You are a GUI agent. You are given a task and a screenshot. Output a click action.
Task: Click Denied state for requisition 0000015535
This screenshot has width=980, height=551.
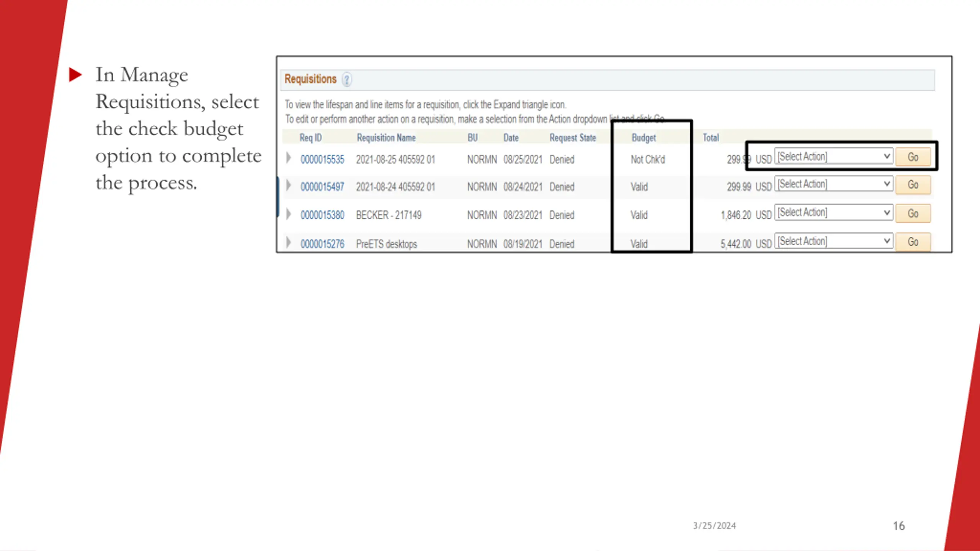(562, 160)
